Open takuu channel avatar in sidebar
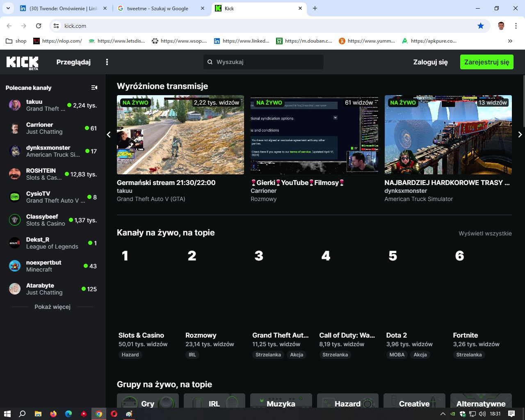 15,105
